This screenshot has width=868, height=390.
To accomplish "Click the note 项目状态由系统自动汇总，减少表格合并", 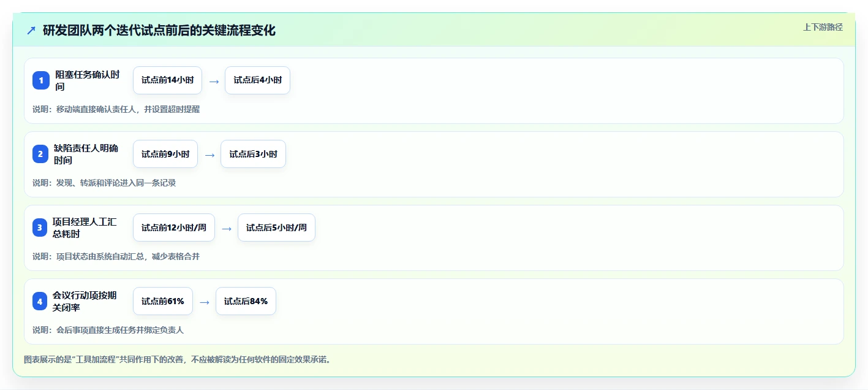I will pyautogui.click(x=116, y=256).
